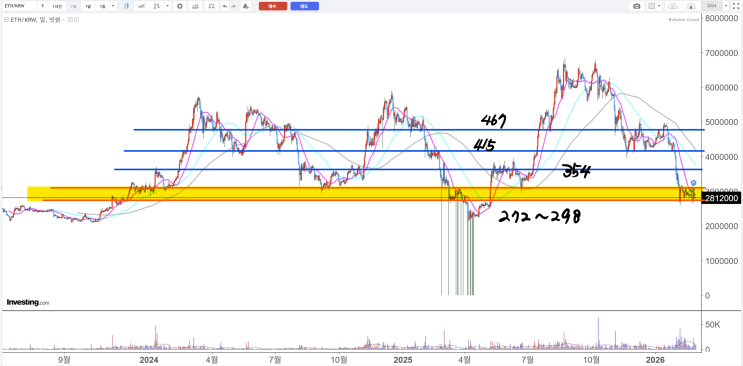Save chart to cloud icon
Viewport: 743px width, 366px height.
point(691,6)
